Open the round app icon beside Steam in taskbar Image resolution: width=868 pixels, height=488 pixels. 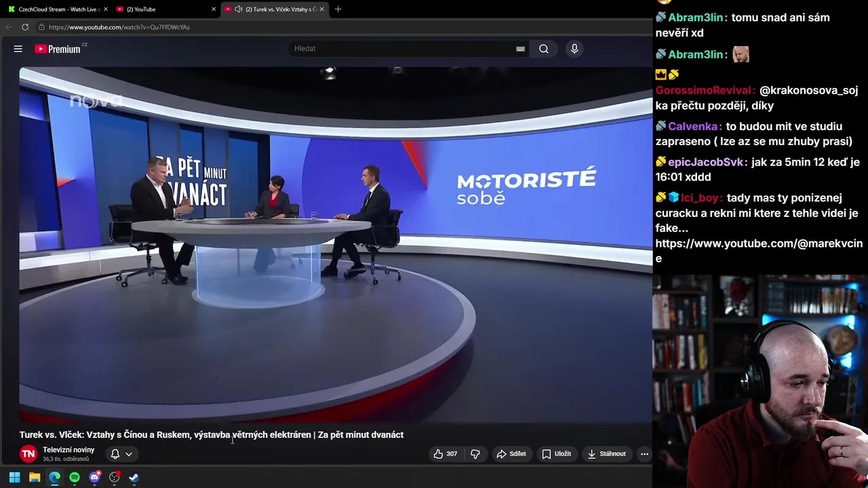pyautogui.click(x=115, y=477)
